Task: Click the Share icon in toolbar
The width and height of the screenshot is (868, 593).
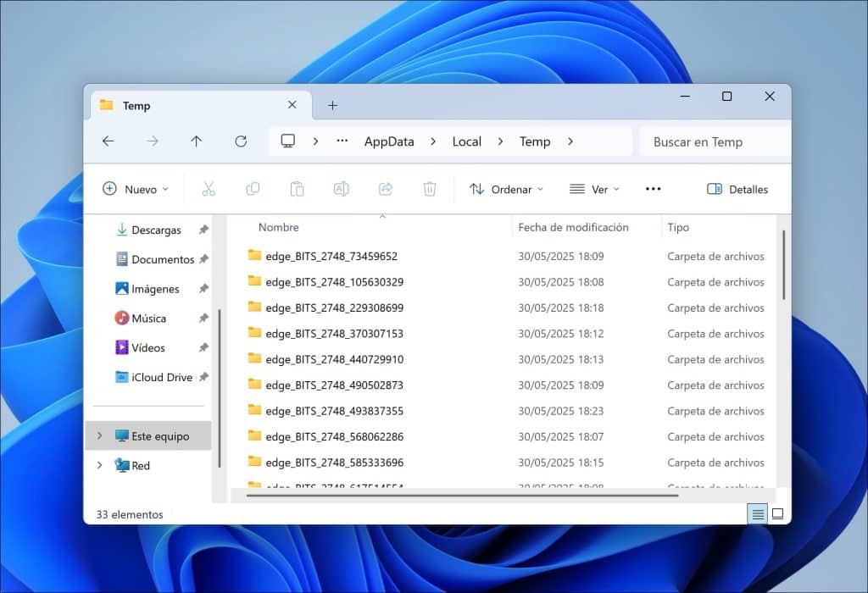Action: (x=386, y=189)
